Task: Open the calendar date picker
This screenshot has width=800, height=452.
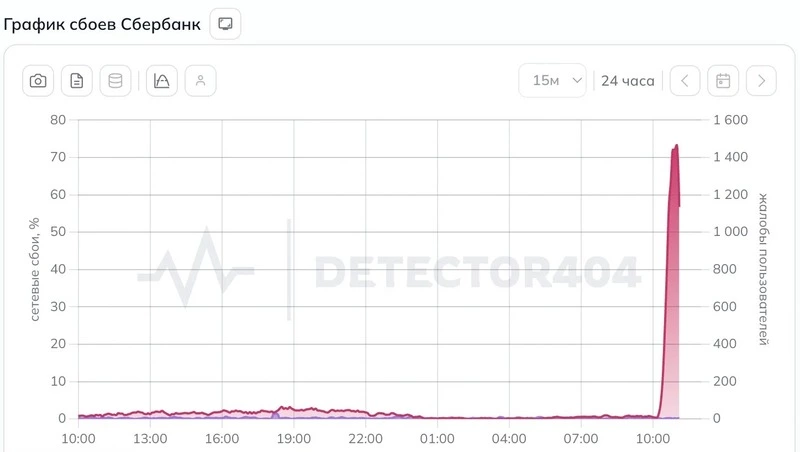Action: [723, 81]
